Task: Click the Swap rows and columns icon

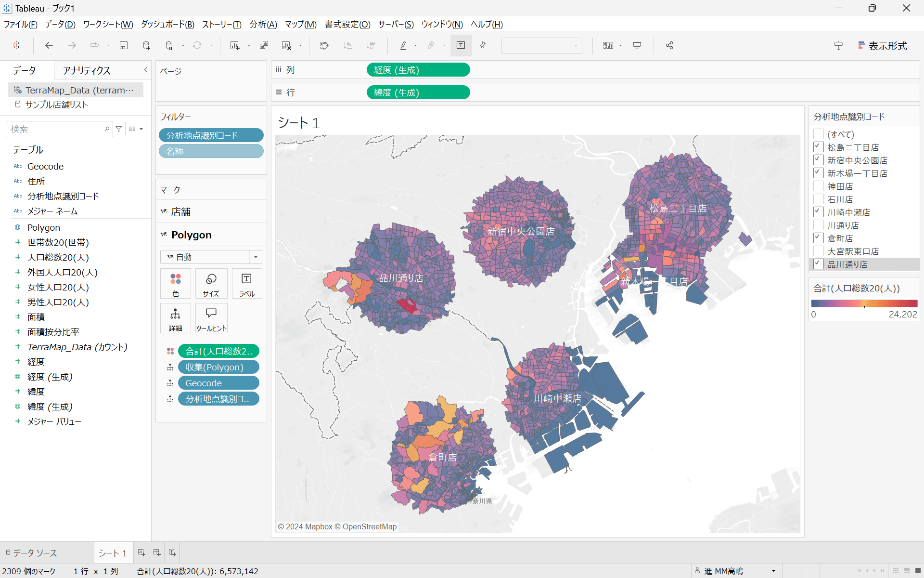Action: [x=324, y=45]
